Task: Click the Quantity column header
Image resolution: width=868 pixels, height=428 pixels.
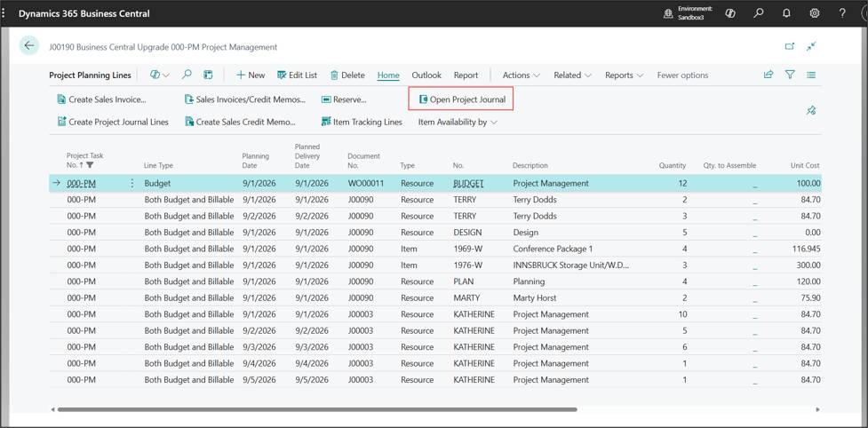Action: (672, 165)
